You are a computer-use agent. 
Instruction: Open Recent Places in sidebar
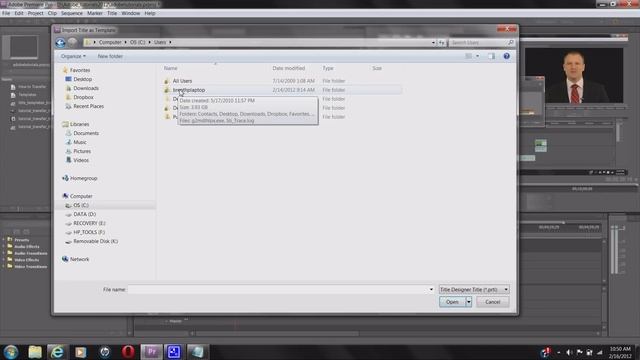click(x=89, y=106)
